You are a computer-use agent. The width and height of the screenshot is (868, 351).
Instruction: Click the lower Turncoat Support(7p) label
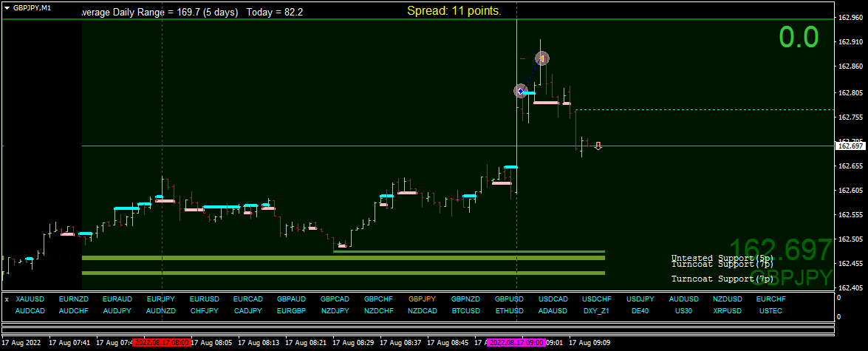722,279
